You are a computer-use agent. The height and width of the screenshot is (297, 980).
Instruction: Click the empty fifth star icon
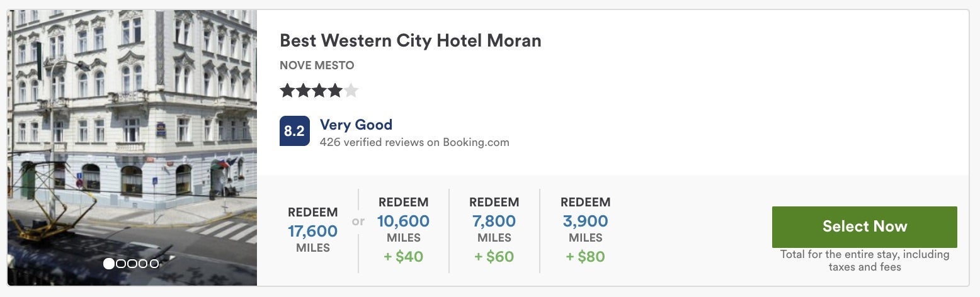pos(351,91)
